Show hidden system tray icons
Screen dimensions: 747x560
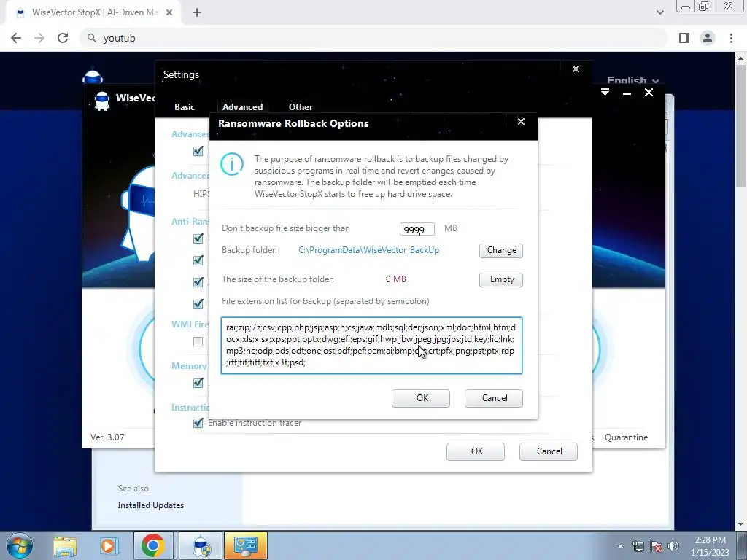pos(620,546)
